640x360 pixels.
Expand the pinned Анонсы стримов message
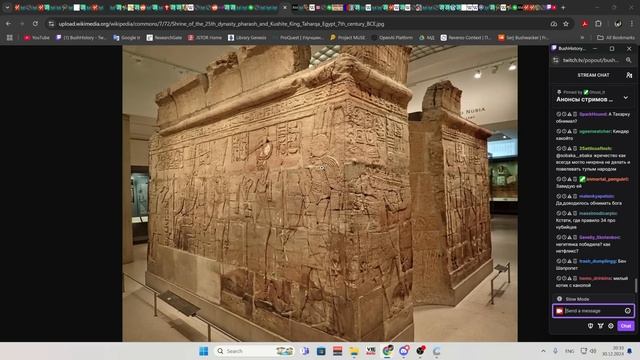click(626, 98)
